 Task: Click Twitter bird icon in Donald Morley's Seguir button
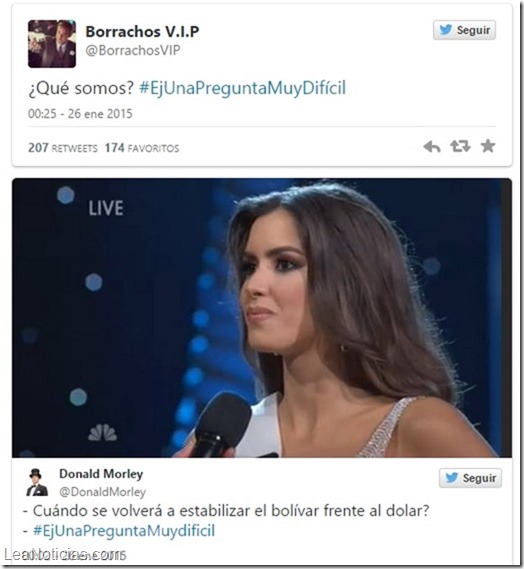(x=451, y=478)
